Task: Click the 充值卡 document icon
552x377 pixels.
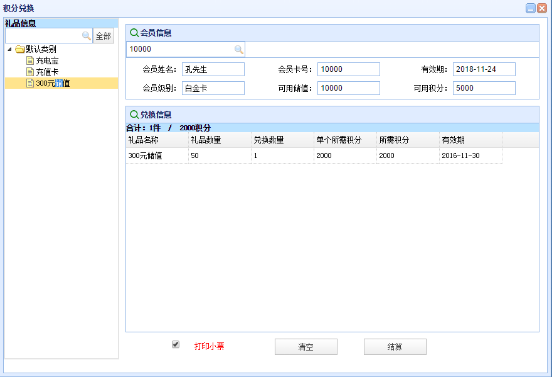Action: tap(30, 72)
